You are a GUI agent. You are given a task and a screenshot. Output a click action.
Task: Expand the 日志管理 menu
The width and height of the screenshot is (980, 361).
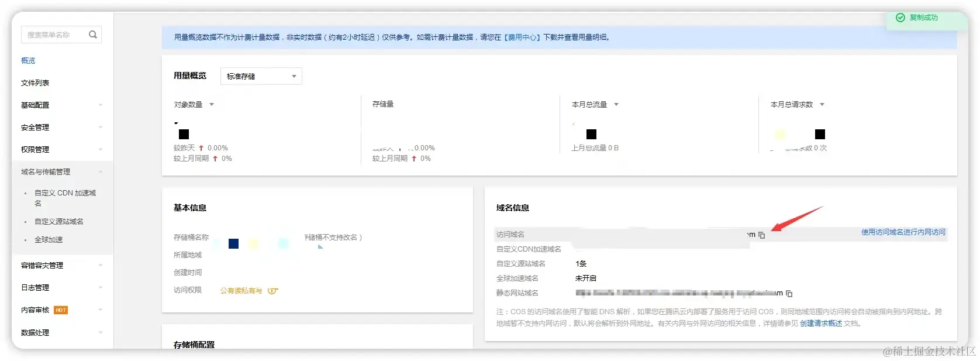(61, 287)
